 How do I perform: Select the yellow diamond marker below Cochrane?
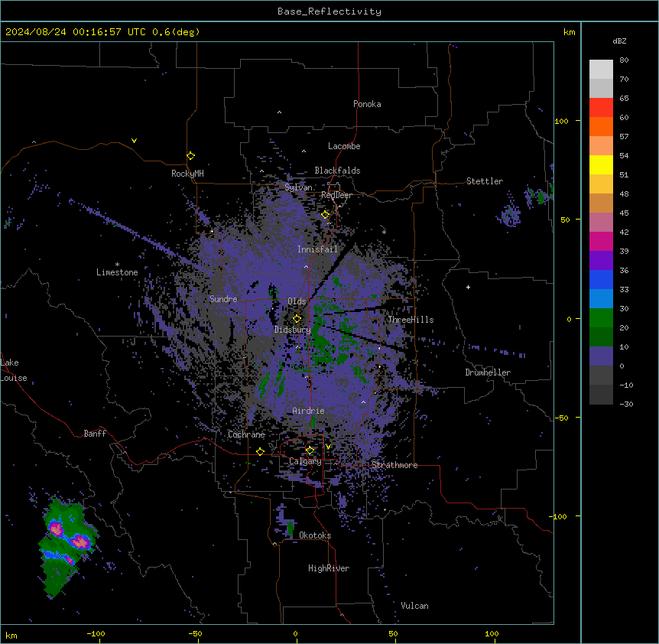(260, 451)
